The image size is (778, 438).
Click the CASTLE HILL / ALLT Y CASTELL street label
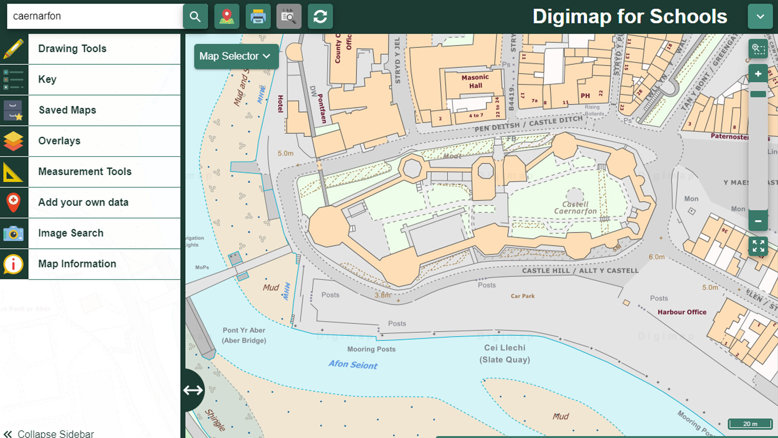[x=580, y=271]
